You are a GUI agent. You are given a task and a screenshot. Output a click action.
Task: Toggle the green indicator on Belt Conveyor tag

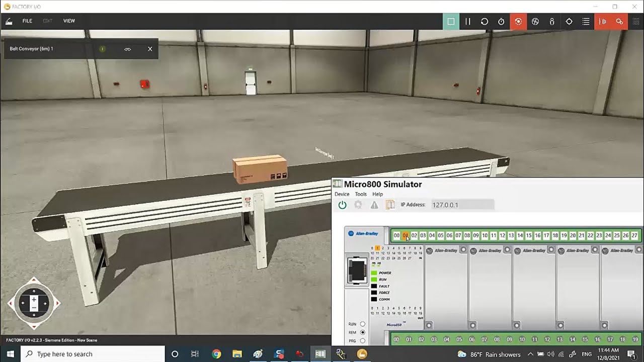[x=102, y=49]
